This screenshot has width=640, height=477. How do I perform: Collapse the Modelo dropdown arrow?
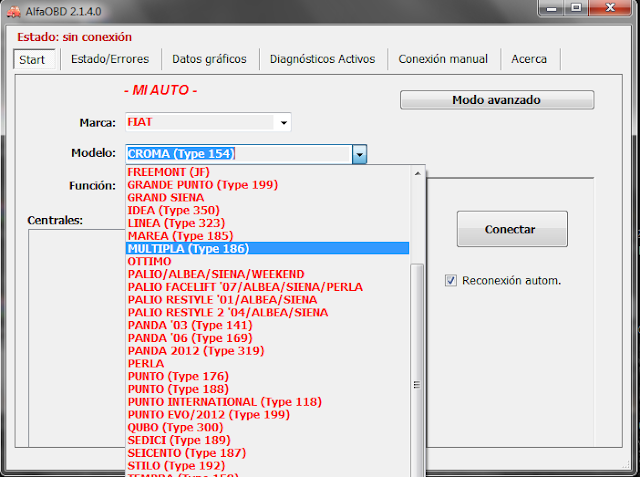tap(359, 155)
